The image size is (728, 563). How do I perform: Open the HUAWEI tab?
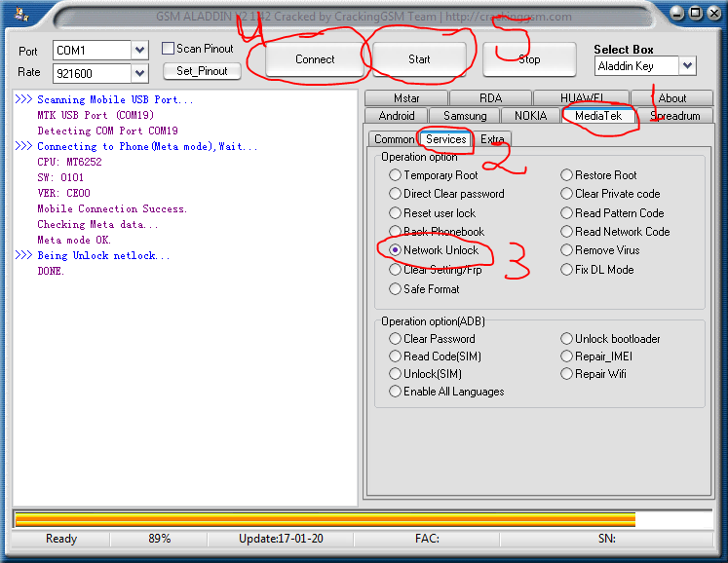[581, 98]
